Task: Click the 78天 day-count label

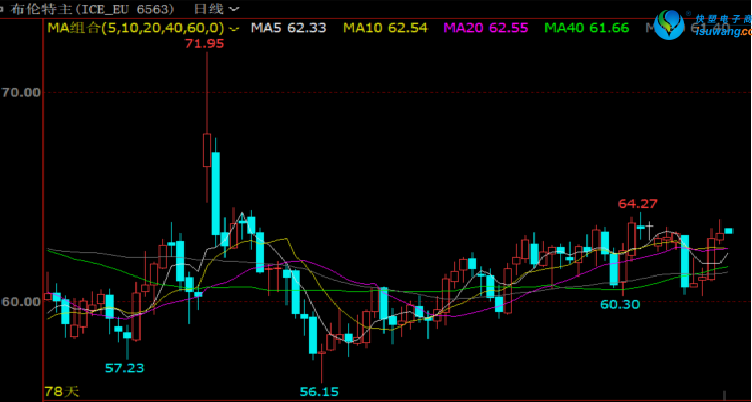Action: pos(62,391)
